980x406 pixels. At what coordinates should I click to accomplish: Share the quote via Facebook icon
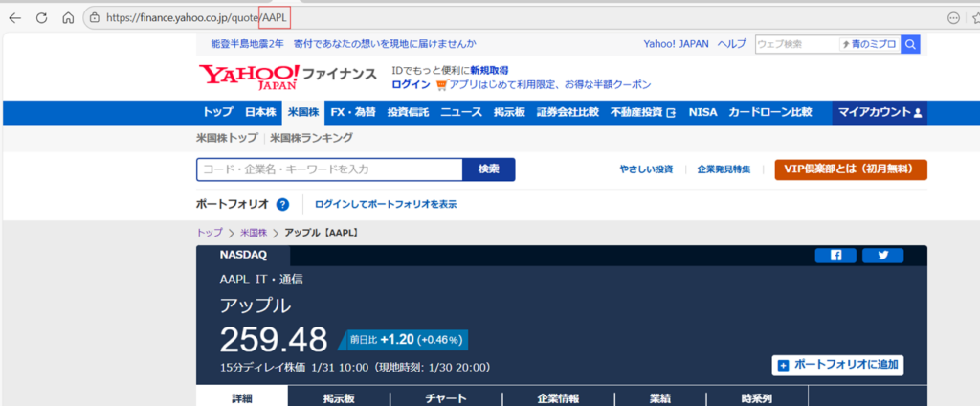pyautogui.click(x=835, y=256)
